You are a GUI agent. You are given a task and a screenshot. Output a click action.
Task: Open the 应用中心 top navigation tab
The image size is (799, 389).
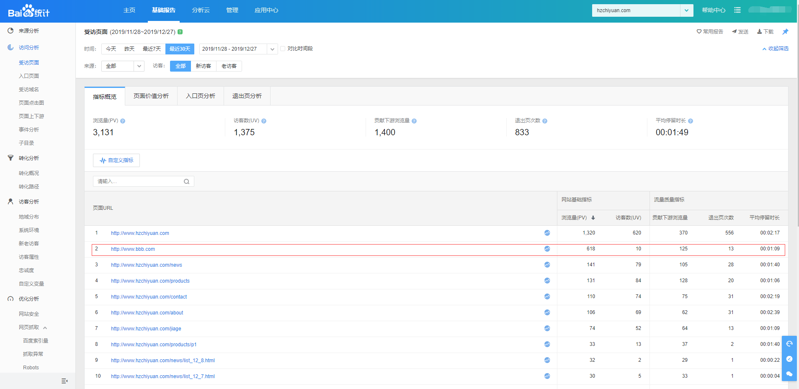tap(266, 10)
